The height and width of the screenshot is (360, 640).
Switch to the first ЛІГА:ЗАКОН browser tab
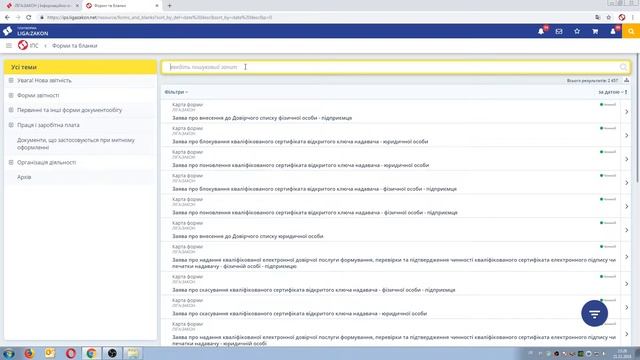coord(41,6)
